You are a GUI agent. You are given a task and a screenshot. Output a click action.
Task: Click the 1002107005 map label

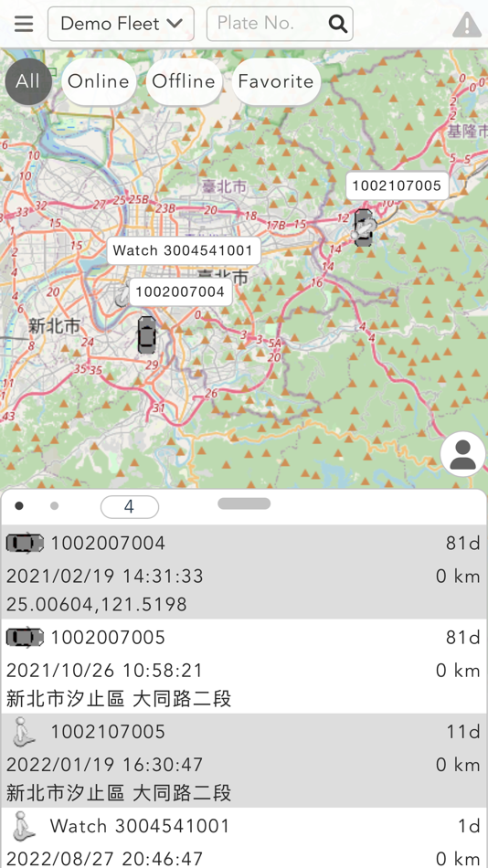pyautogui.click(x=398, y=186)
